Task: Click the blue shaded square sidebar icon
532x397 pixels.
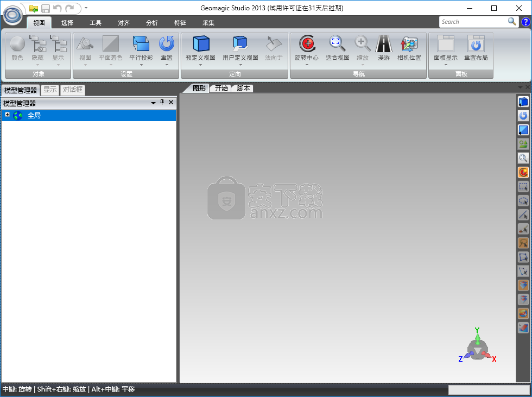Action: click(523, 130)
